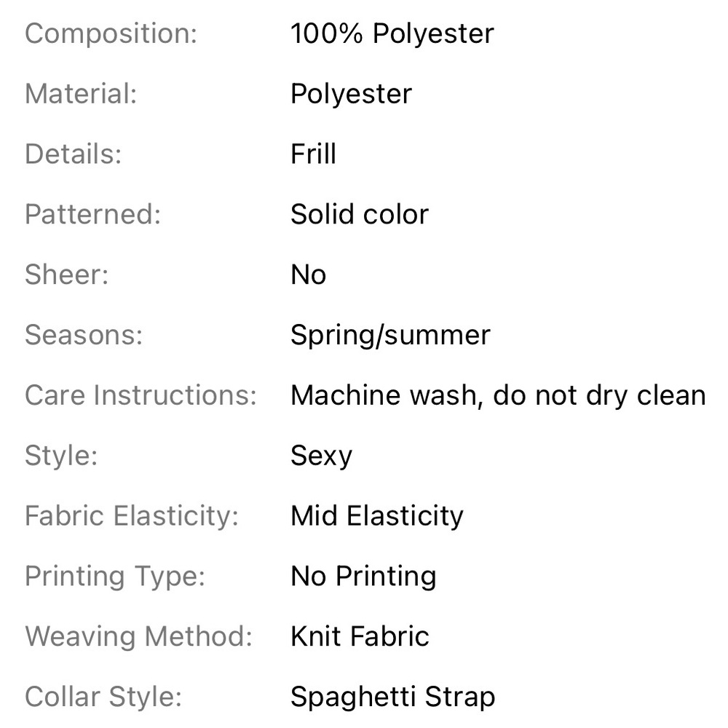
Task: Select the 'Spring/summer' value
Action: 390,335
